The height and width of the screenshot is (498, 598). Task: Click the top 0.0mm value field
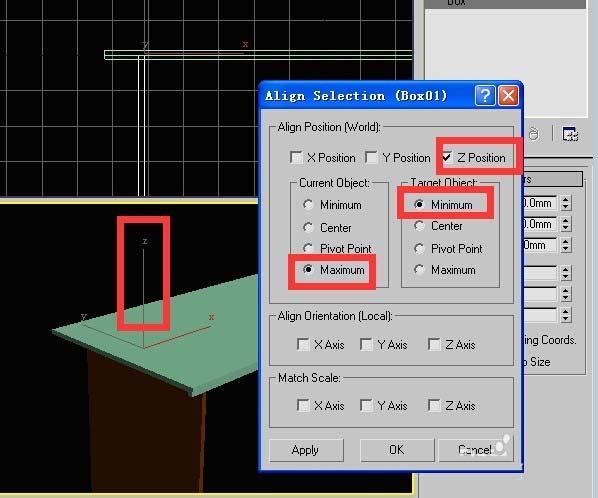tap(540, 203)
